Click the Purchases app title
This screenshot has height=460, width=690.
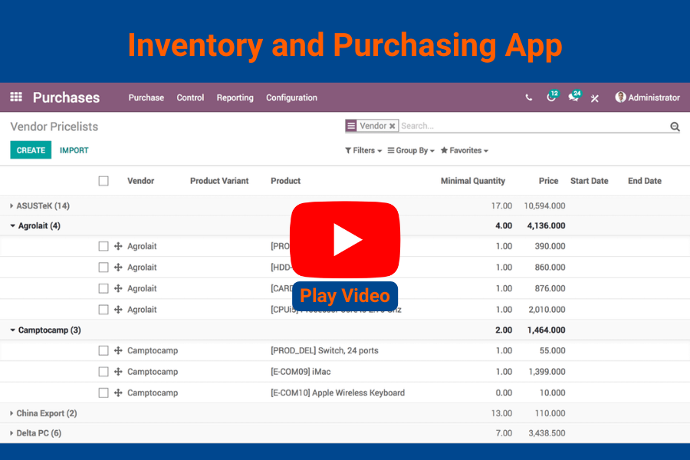click(x=66, y=97)
